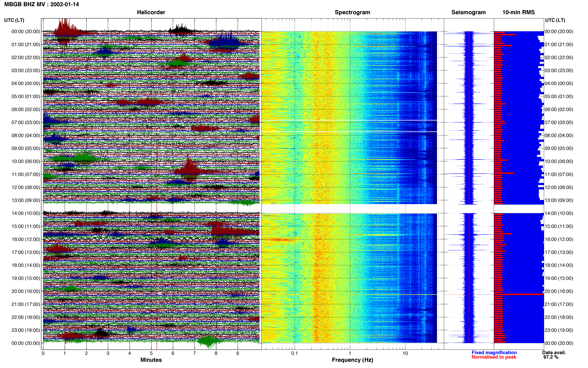Click the right 'UTC (LT)' axis label
The width and height of the screenshot is (588, 368).
point(555,20)
